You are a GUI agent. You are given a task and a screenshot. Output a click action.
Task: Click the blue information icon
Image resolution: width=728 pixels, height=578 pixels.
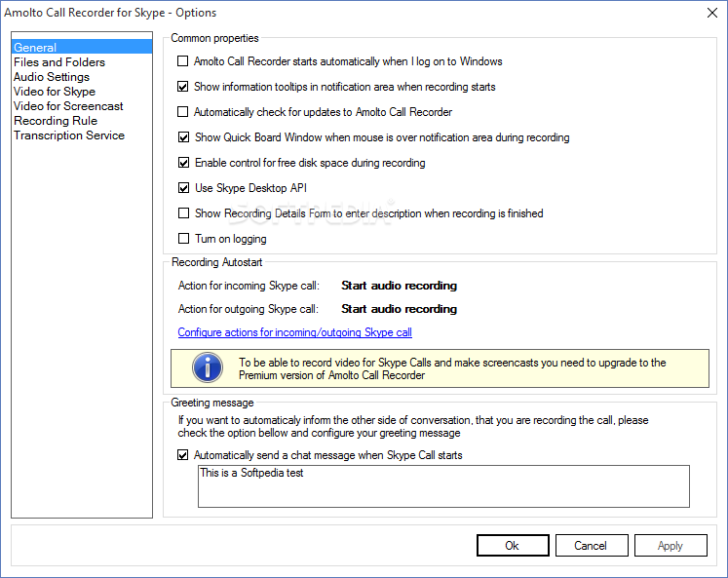click(x=208, y=367)
